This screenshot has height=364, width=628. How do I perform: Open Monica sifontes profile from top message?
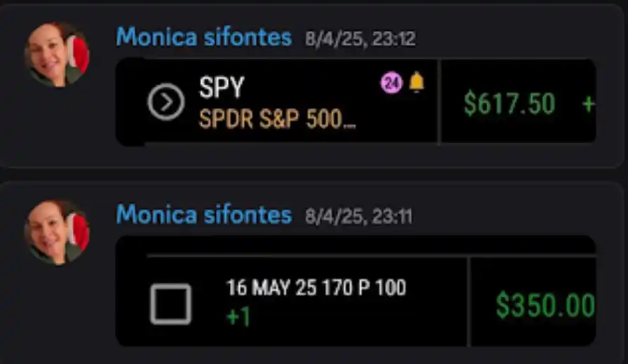point(204,37)
